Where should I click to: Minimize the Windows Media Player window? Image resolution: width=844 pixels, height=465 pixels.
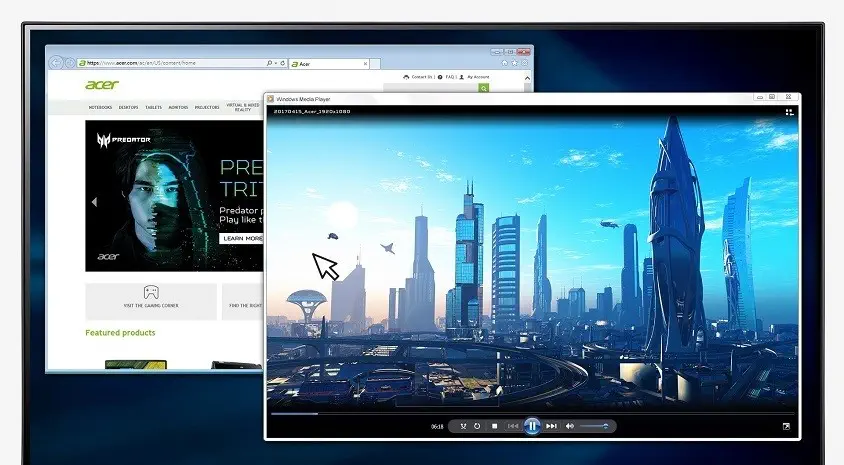point(759,97)
